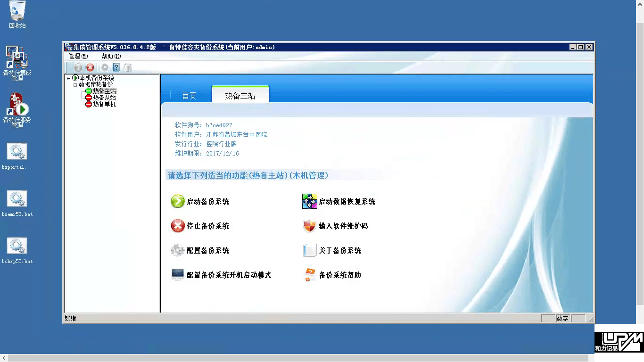Viewport: 644px width, 362px height.
Task: Click the 备份系统帮助 link
Action: tap(340, 275)
